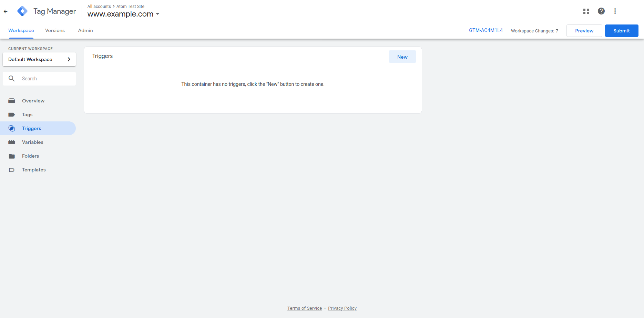Click the Variables brick icon in sidebar
This screenshot has height=318, width=644.
12,142
